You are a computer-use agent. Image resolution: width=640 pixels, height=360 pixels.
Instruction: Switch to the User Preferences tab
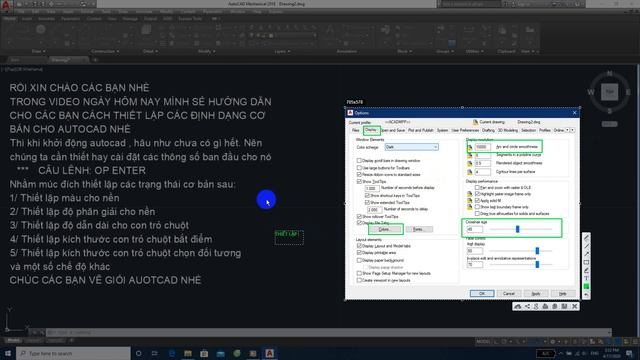pyautogui.click(x=465, y=130)
